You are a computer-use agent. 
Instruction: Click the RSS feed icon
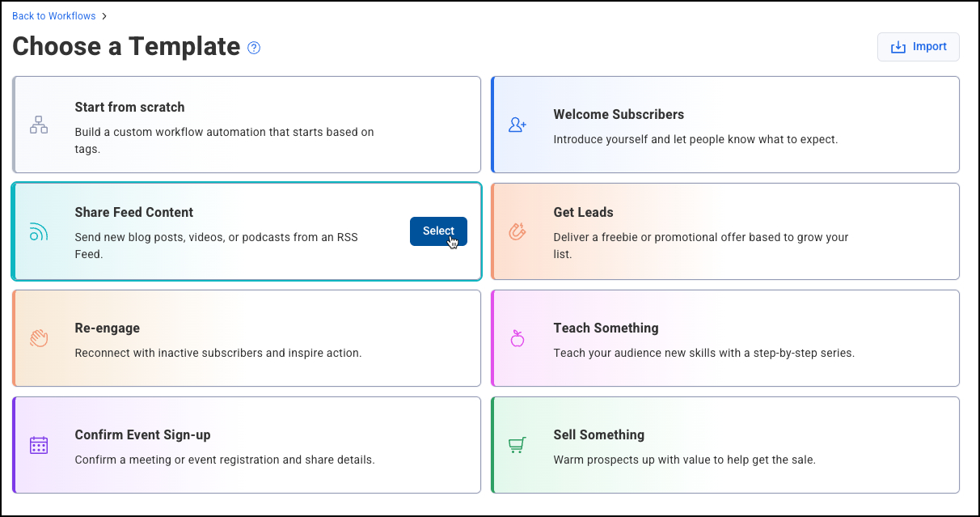[39, 231]
